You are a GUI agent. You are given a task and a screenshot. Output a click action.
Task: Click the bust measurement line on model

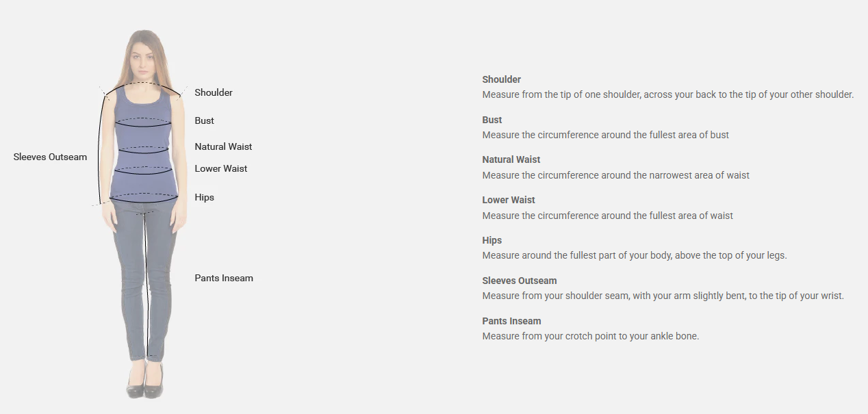pos(142,122)
